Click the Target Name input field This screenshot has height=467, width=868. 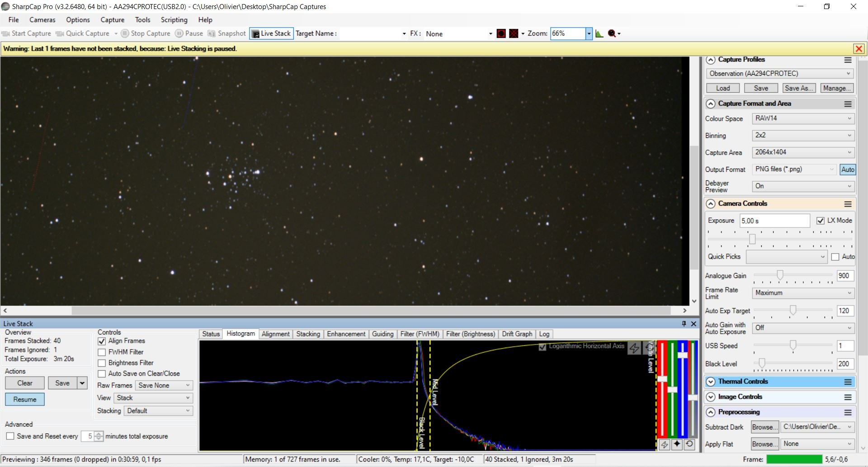[x=373, y=33]
